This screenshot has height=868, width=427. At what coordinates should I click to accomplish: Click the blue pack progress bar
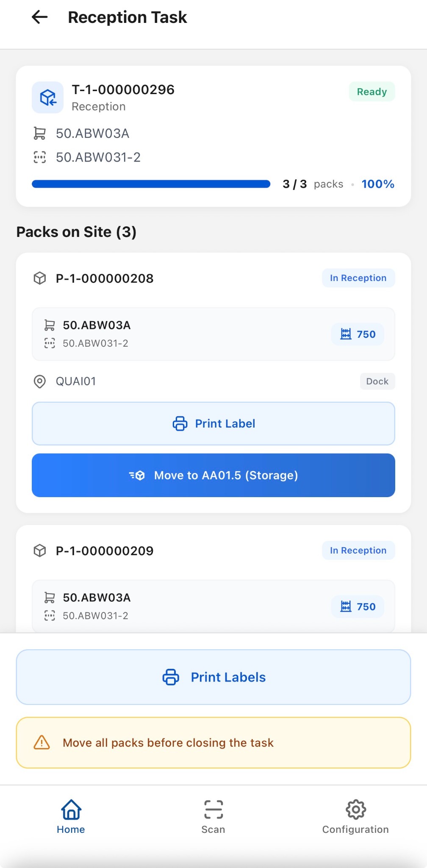pos(151,184)
